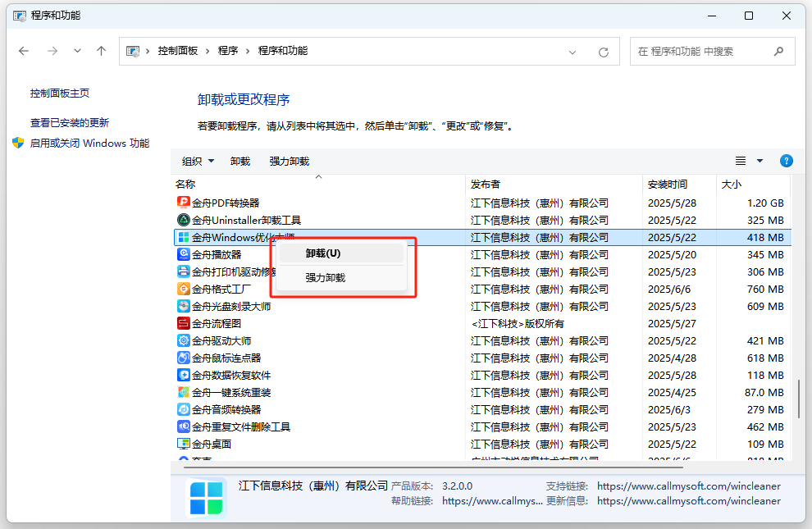
Task: Click the Windows shield icon in sidebar
Action: point(18,143)
